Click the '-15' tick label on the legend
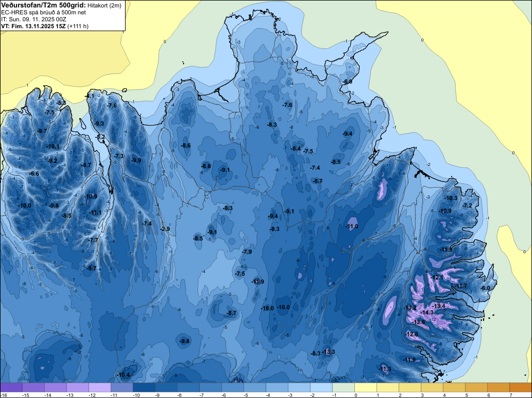The height and width of the screenshot is (398, 532). click(26, 395)
